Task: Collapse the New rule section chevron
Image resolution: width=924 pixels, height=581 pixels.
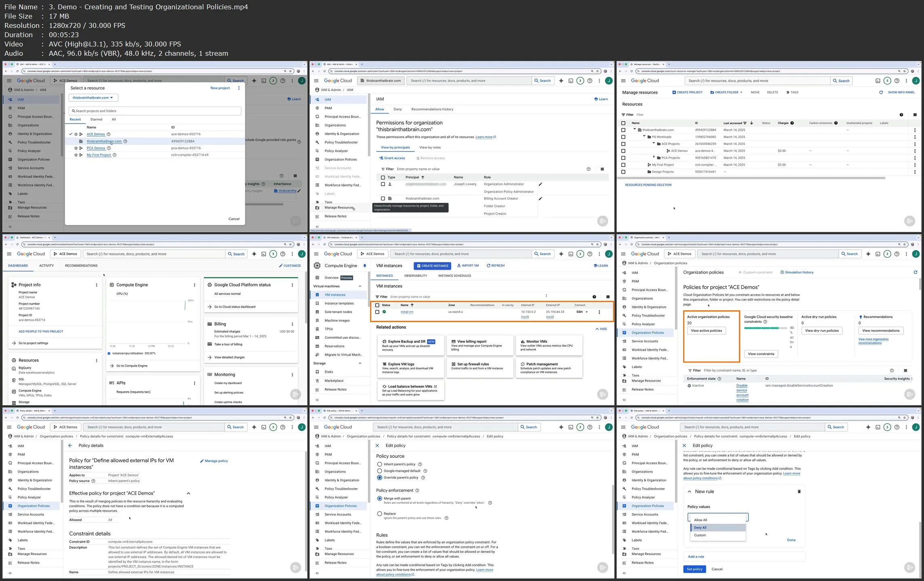Action: point(689,492)
